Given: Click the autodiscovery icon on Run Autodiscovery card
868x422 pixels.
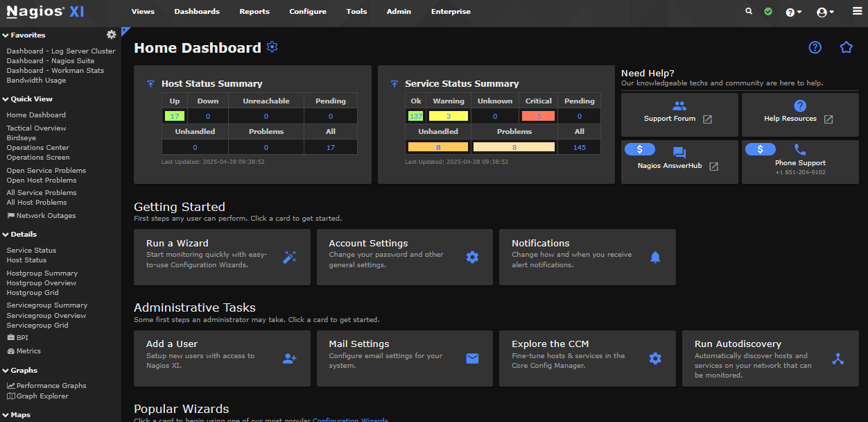Looking at the screenshot, I should [x=837, y=358].
